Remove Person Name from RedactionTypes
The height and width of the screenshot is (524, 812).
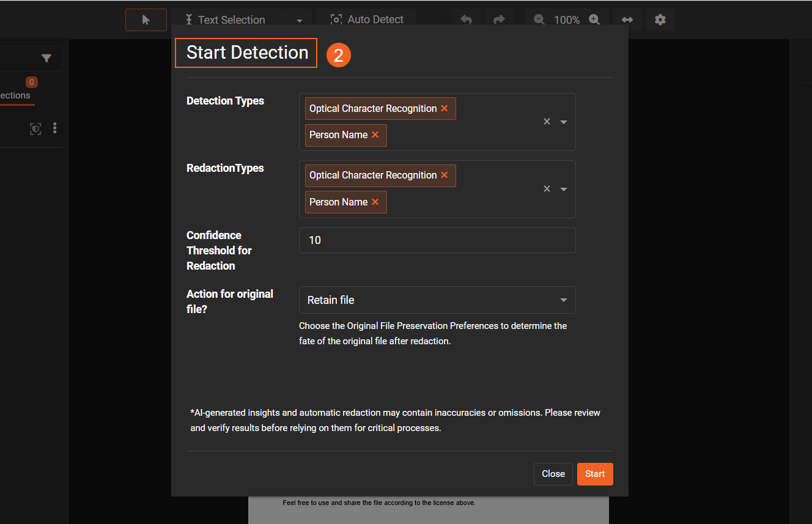point(375,202)
